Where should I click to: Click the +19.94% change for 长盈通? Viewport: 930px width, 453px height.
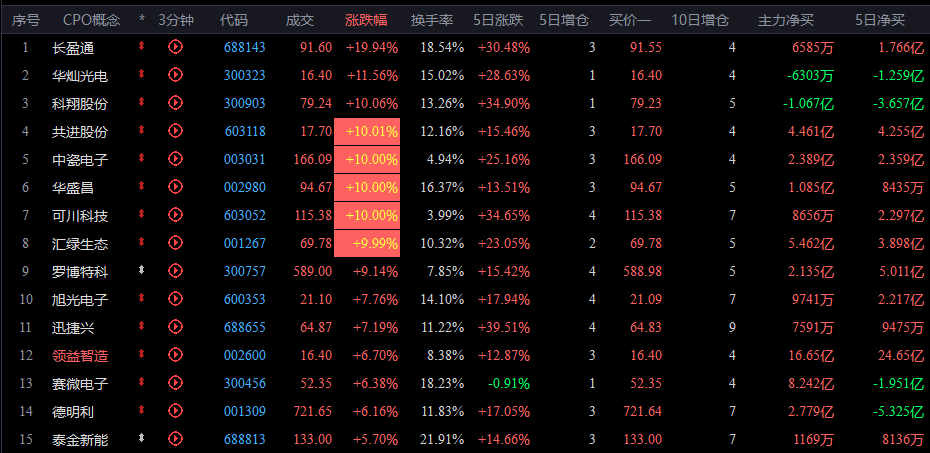click(372, 47)
